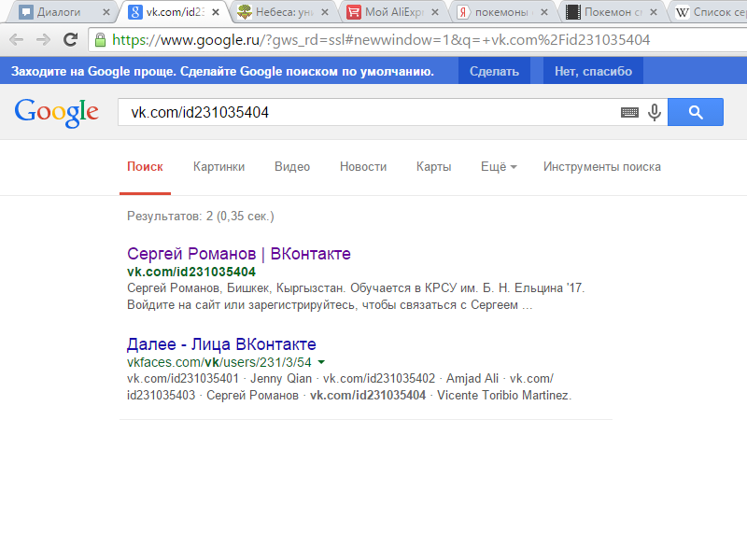The height and width of the screenshot is (560, 747).
Task: Click Нет, спасибо in the banner
Action: tap(593, 71)
